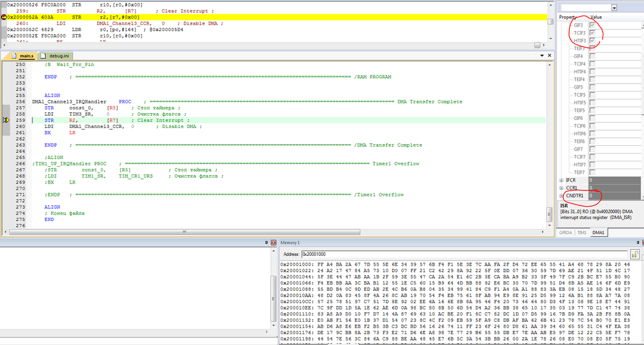The height and width of the screenshot is (345, 644).
Task: Expand the IFCR register node
Action: (561, 180)
